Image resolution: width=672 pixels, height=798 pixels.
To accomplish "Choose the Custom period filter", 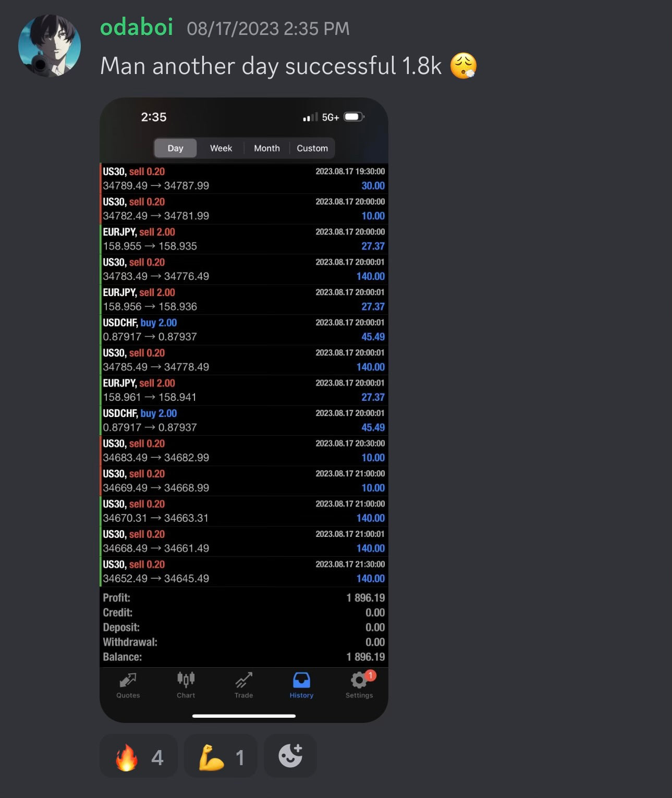I will point(312,148).
